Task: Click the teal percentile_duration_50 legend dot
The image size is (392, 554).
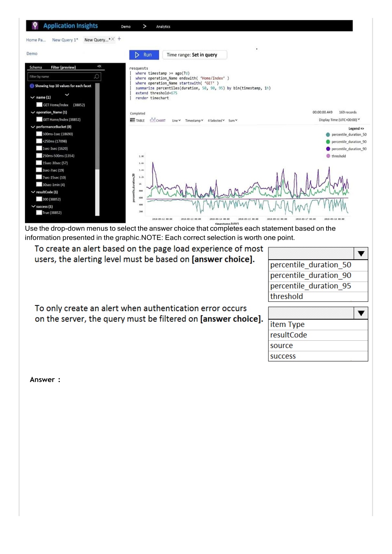Action: click(x=328, y=135)
